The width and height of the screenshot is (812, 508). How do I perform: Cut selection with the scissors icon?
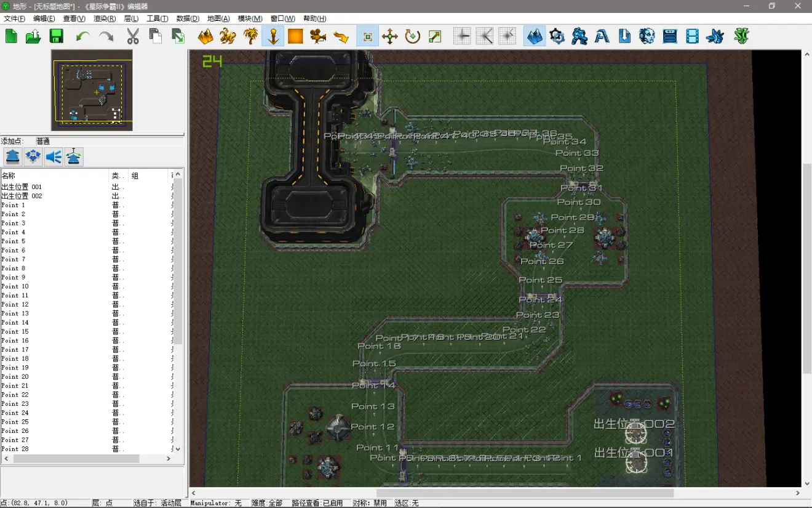coord(133,36)
